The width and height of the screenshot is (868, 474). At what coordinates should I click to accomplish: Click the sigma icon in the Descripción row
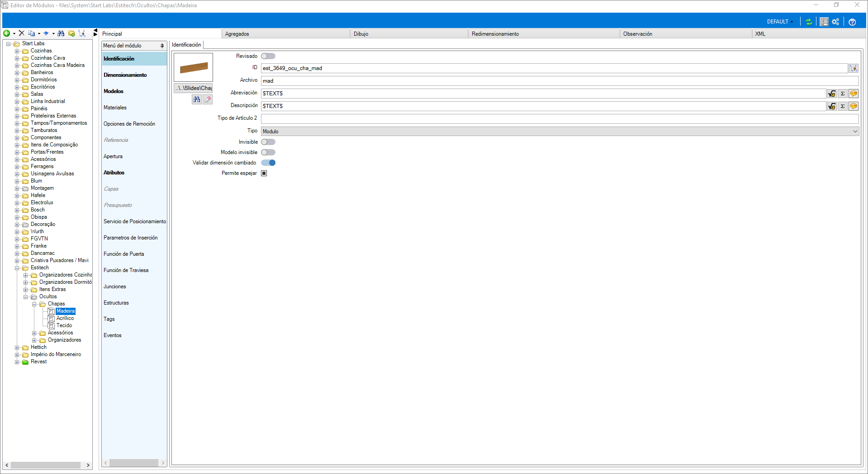(843, 106)
